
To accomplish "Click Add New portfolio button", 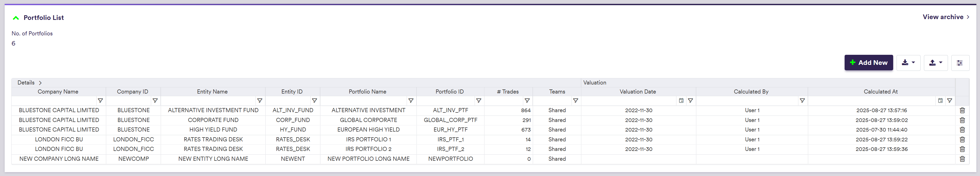I will click(868, 63).
